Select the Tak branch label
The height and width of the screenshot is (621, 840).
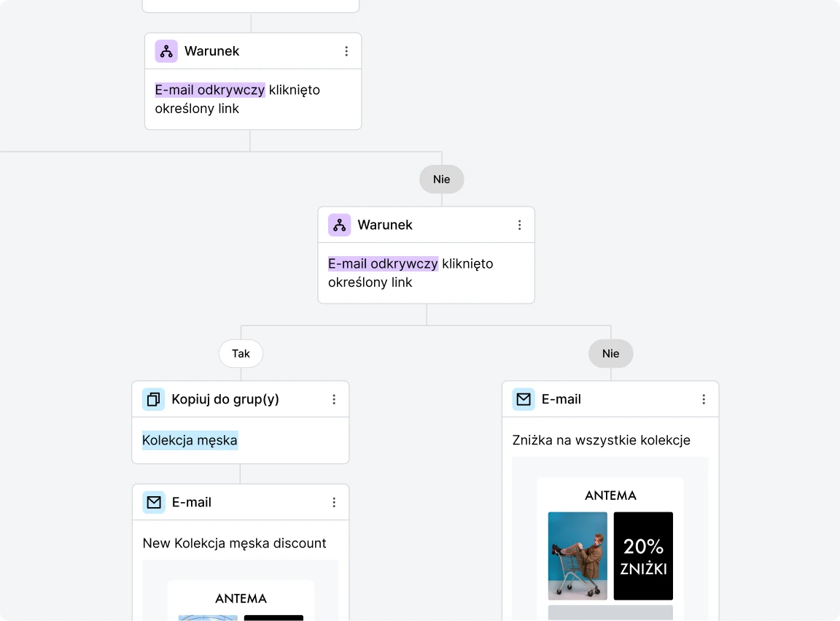pos(241,353)
